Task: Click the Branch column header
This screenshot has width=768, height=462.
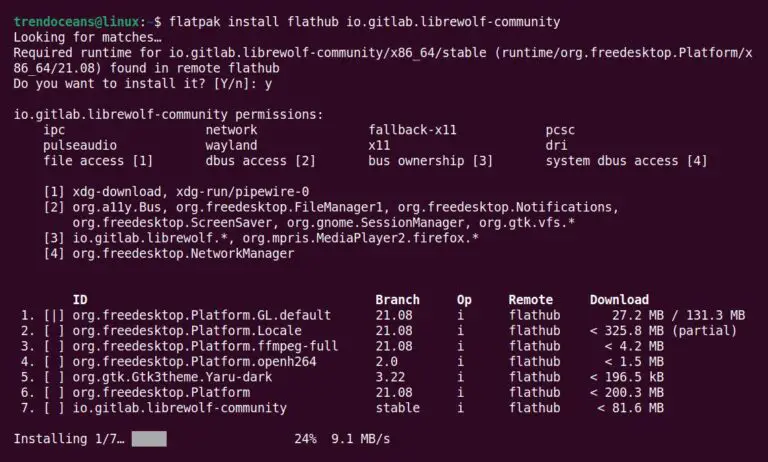Action: 397,300
